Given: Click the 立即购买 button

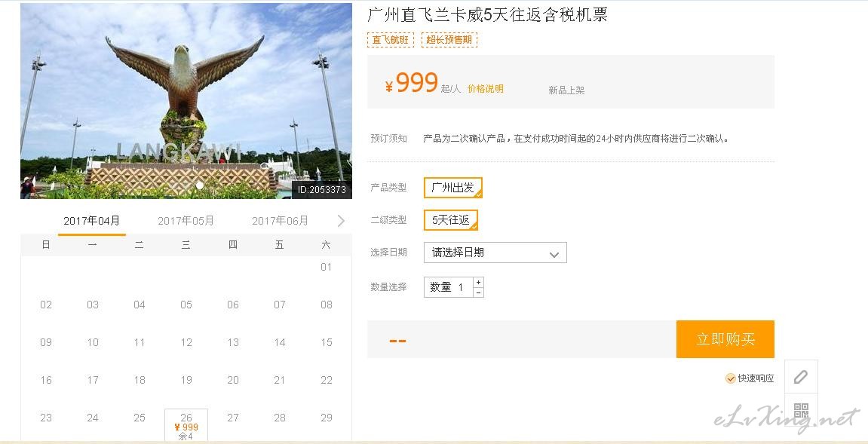Looking at the screenshot, I should click(x=725, y=338).
